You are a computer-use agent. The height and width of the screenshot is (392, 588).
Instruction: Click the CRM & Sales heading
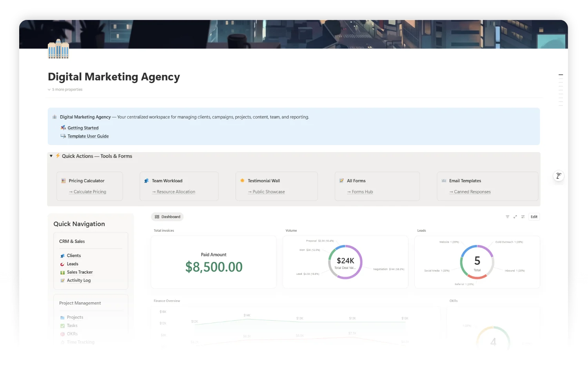click(x=72, y=241)
